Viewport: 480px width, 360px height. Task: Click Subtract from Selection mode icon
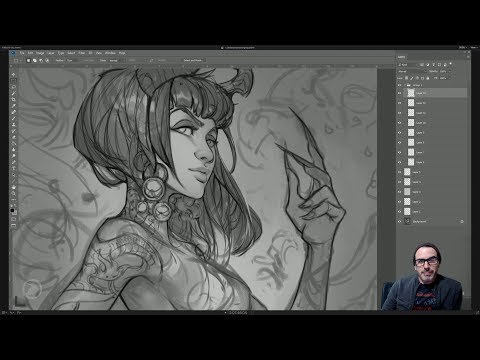tap(41, 60)
